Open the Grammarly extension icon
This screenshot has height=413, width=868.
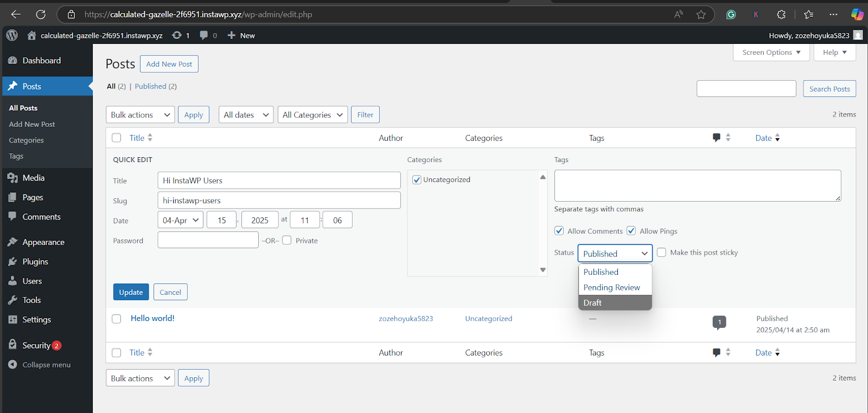(731, 15)
